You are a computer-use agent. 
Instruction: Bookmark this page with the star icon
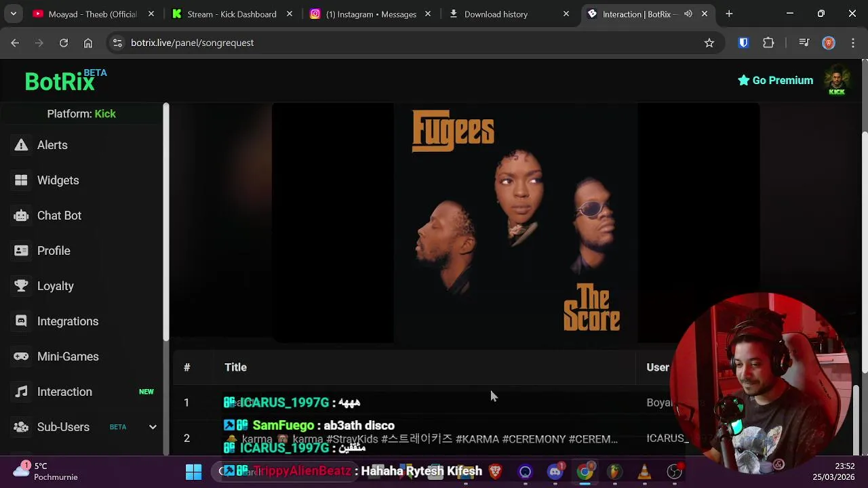pyautogui.click(x=709, y=43)
